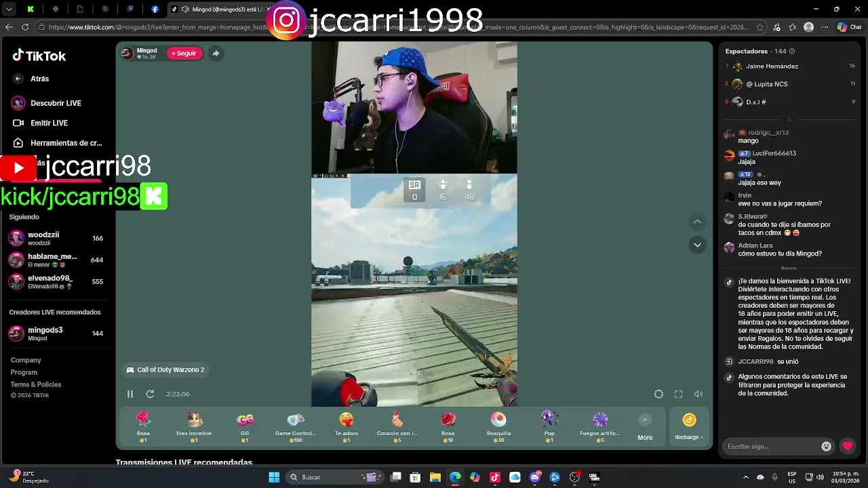Click the info icon beside Espectadores
Image resolution: width=868 pixels, height=488 pixels.
[792, 52]
